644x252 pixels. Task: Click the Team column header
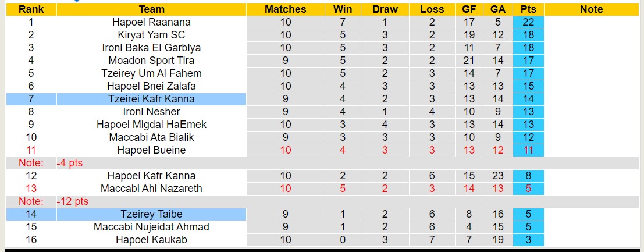tap(151, 9)
